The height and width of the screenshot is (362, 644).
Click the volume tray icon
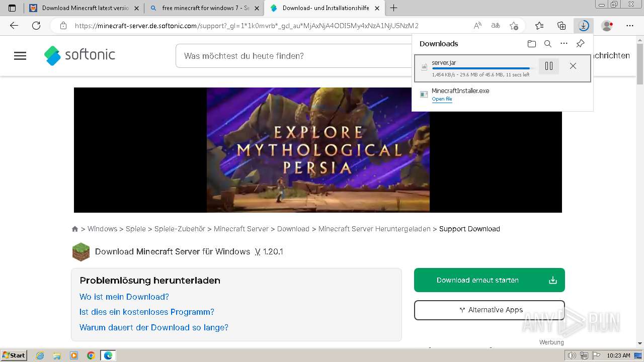[572, 355]
